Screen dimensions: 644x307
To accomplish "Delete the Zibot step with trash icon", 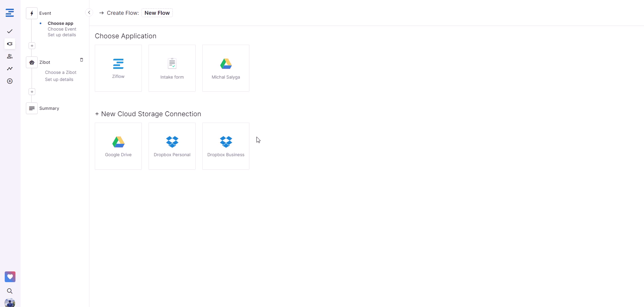I will point(81,60).
